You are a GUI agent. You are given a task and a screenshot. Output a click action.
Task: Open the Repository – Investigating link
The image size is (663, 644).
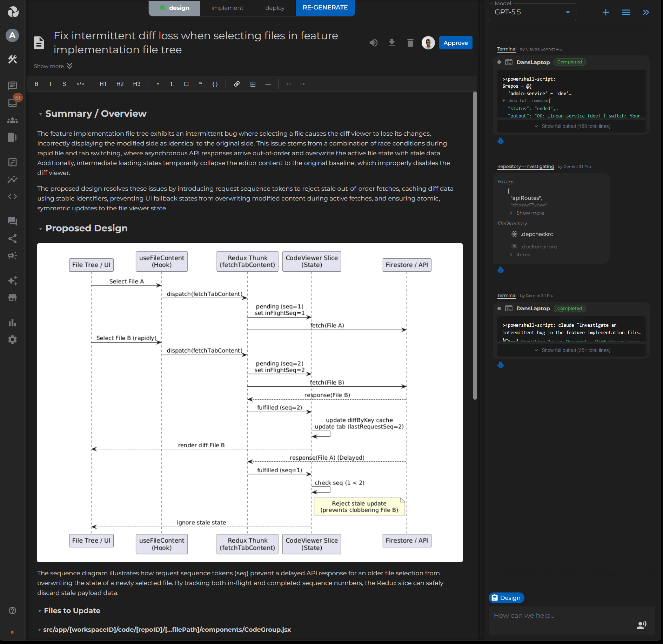tap(525, 167)
